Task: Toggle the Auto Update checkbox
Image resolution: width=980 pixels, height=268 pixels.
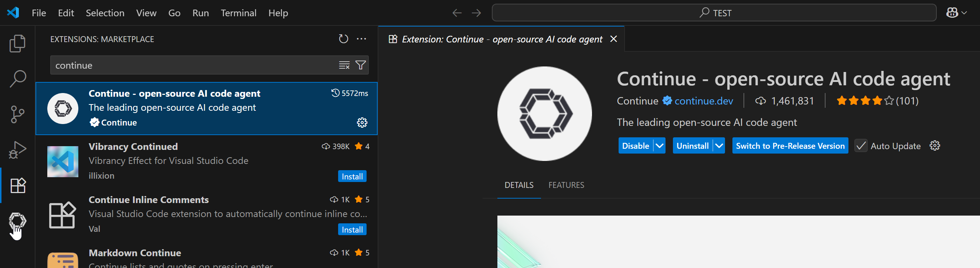Action: click(x=861, y=146)
